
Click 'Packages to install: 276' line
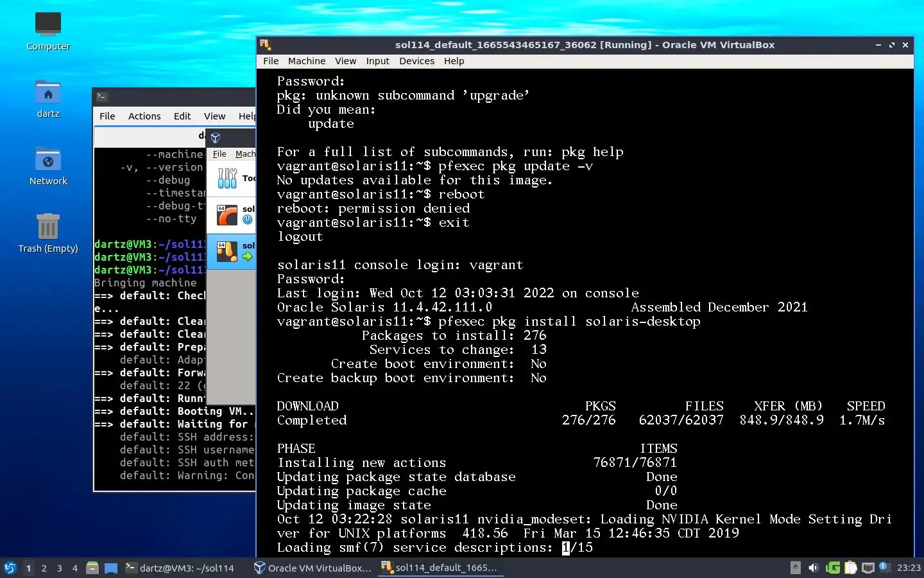click(x=454, y=336)
